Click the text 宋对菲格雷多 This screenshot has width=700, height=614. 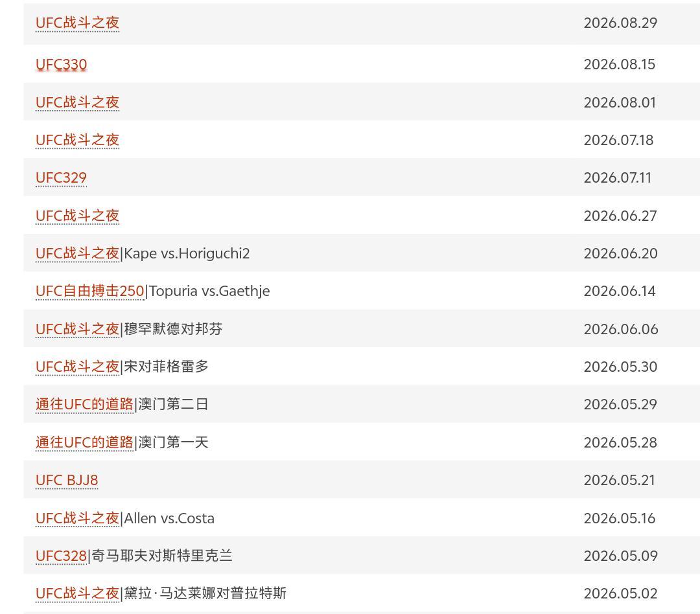tap(166, 367)
